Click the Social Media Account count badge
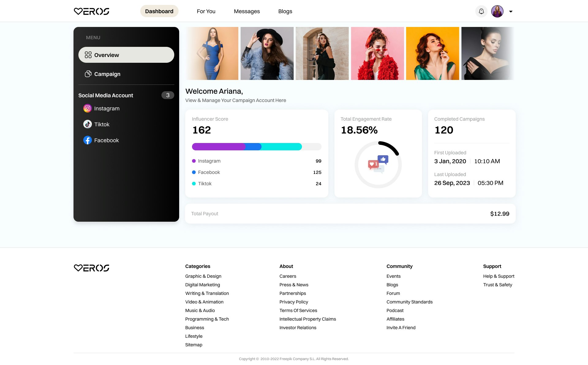This screenshot has width=588, height=365. click(168, 95)
